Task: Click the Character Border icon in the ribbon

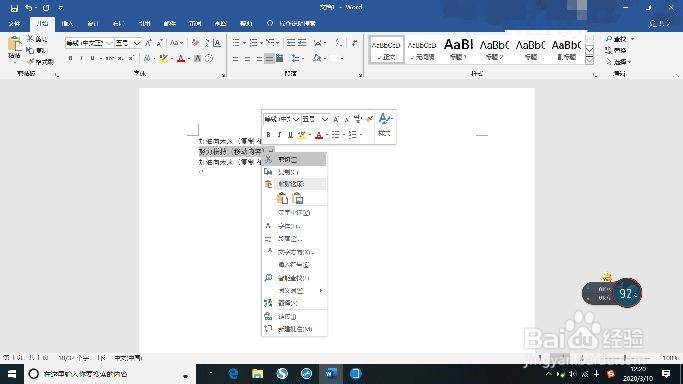Action: [x=217, y=43]
